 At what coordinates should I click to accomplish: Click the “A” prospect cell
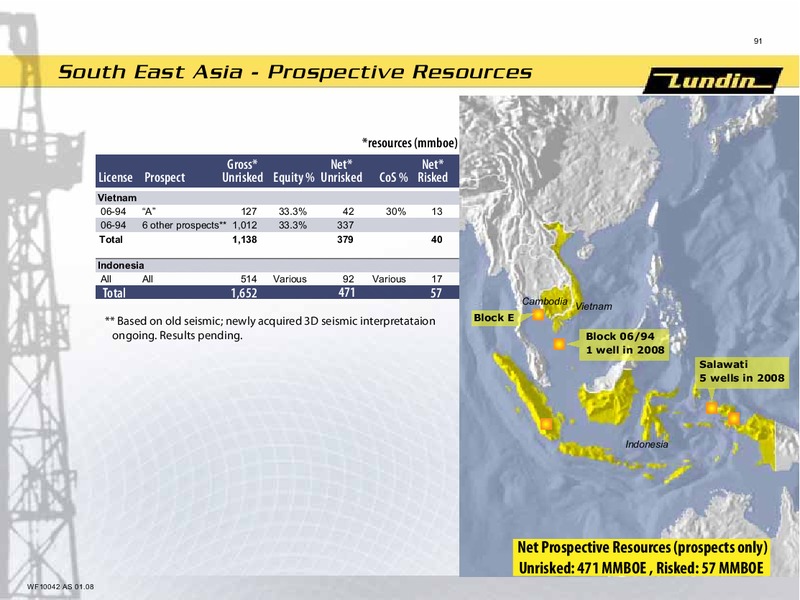point(149,211)
